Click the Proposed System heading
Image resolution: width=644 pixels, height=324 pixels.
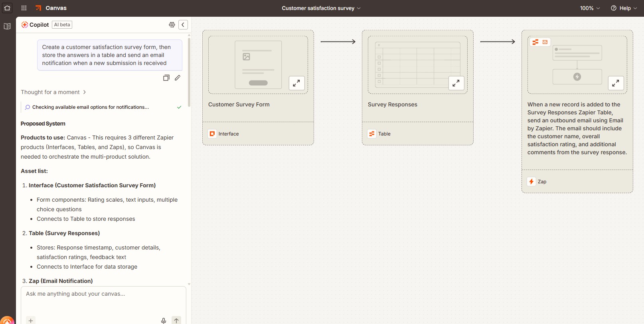click(43, 124)
